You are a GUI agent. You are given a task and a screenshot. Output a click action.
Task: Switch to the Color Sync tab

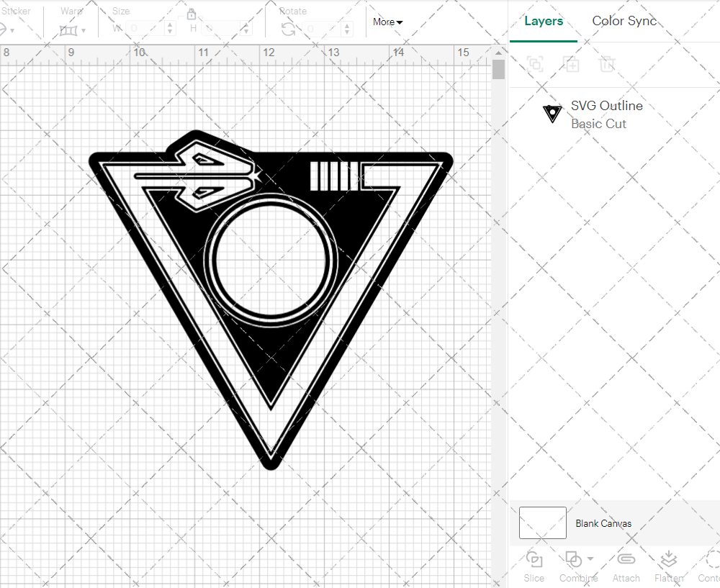[x=624, y=21]
